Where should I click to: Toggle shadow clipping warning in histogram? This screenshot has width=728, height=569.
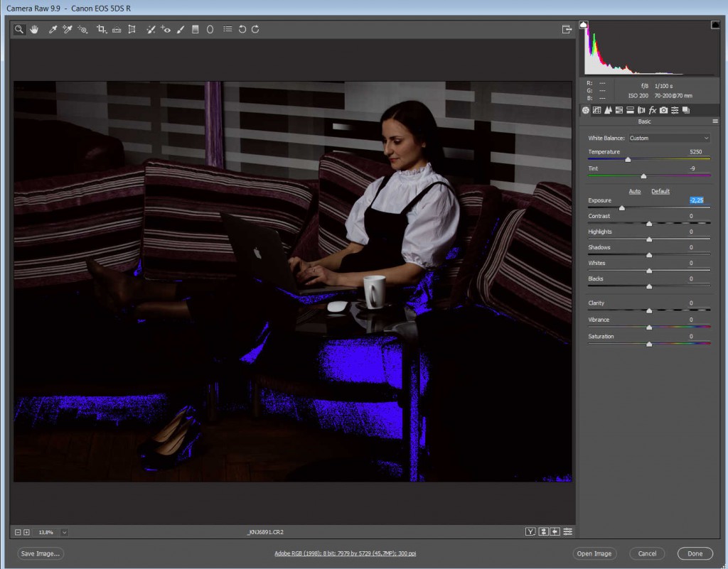pyautogui.click(x=584, y=25)
